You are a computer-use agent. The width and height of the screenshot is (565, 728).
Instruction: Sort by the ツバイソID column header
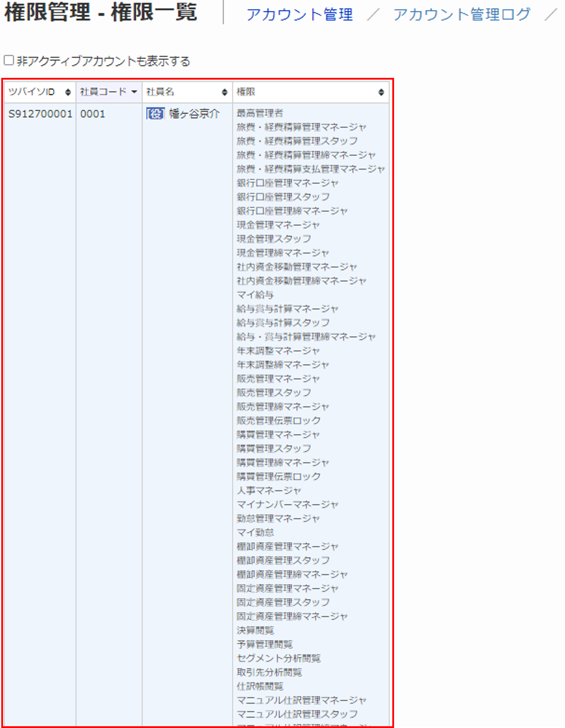coord(40,92)
